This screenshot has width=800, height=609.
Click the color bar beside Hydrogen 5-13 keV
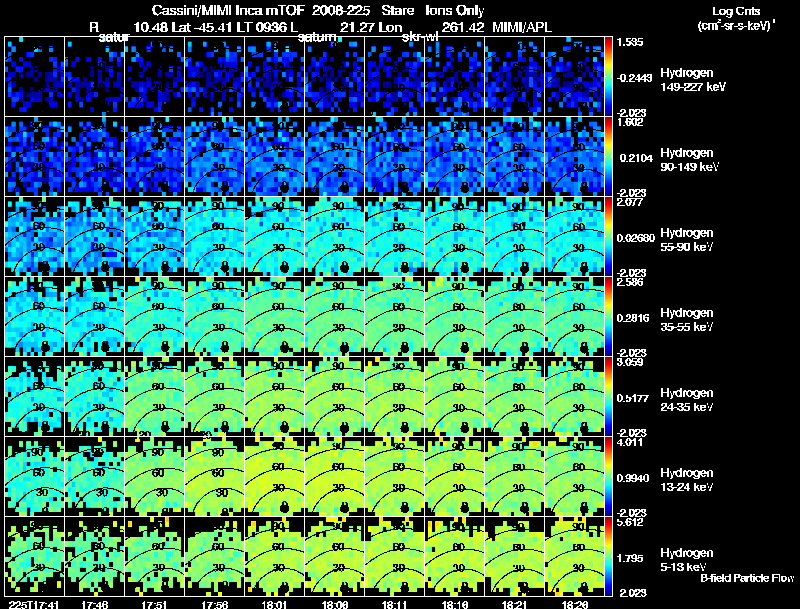click(x=608, y=557)
